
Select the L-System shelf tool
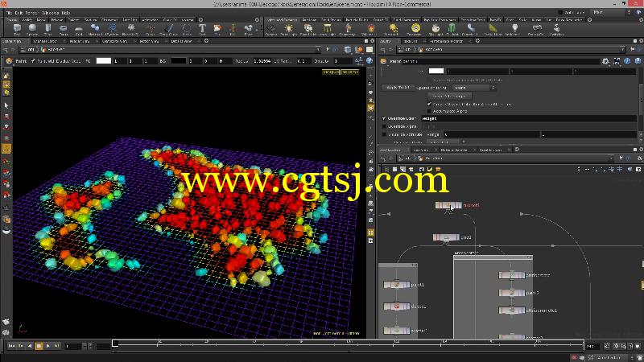click(x=112, y=29)
